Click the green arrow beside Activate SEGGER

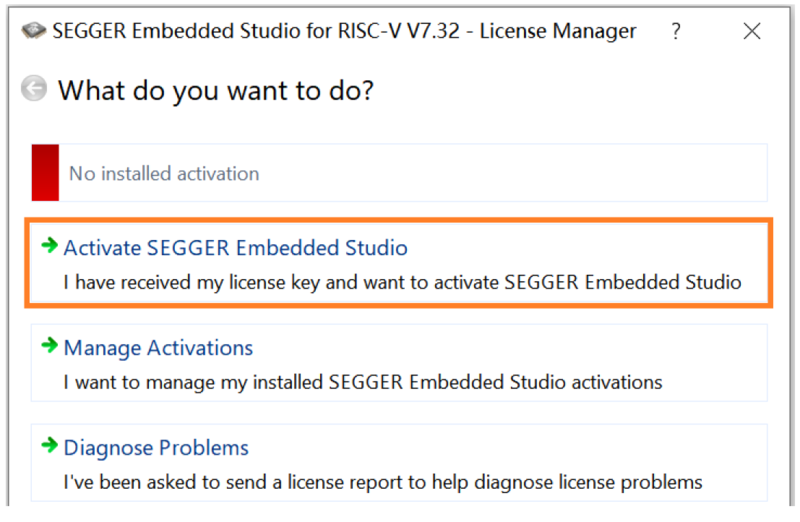click(x=49, y=246)
